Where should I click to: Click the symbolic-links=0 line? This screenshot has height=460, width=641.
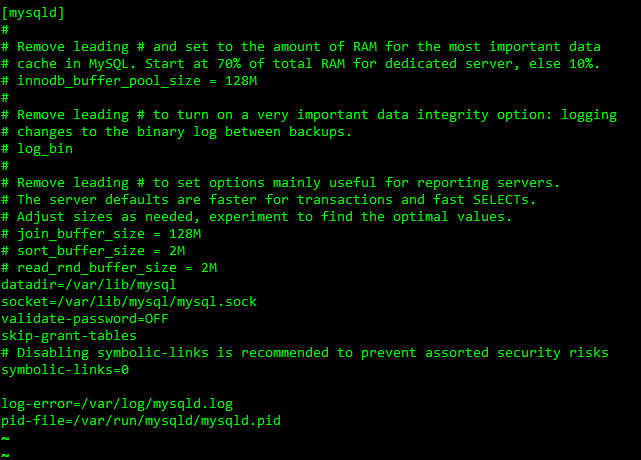pyautogui.click(x=65, y=370)
